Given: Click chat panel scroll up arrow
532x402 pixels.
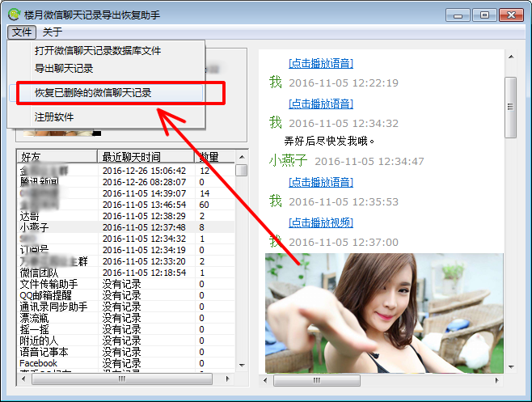Looking at the screenshot, I should tap(511, 57).
